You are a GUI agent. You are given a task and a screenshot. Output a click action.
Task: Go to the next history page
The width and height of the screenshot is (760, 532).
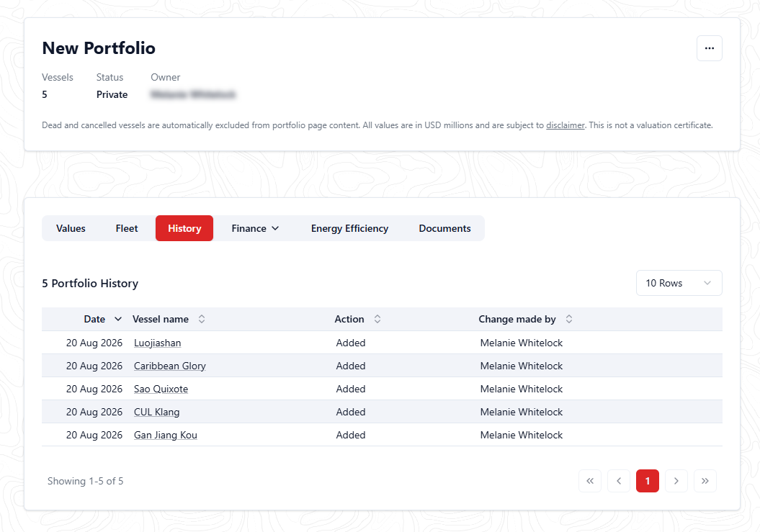(676, 481)
